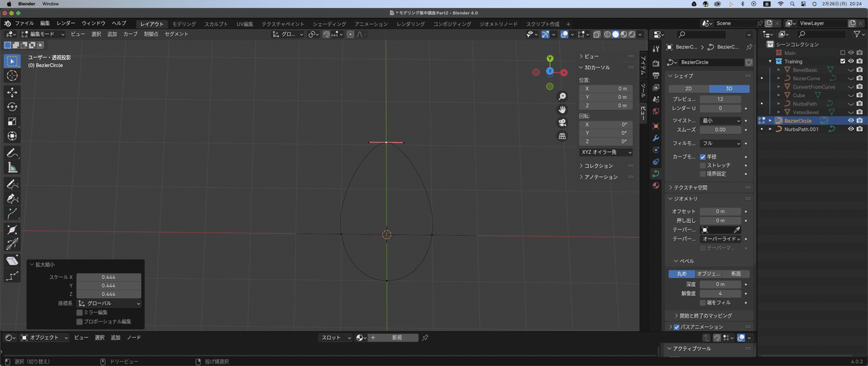Image resolution: width=868 pixels, height=366 pixels.
Task: Select the 2D shape button
Action: [688, 88]
